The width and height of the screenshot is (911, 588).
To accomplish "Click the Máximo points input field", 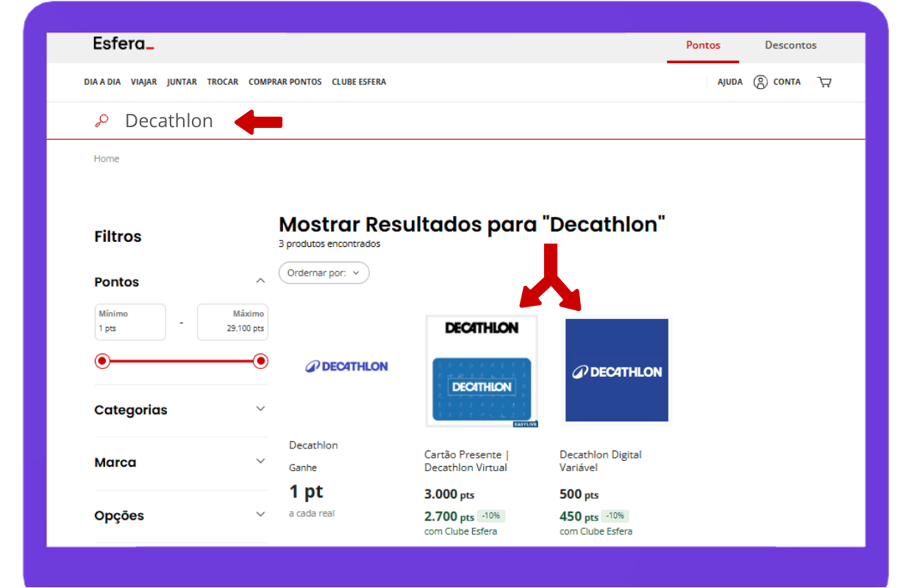I will tap(232, 322).
